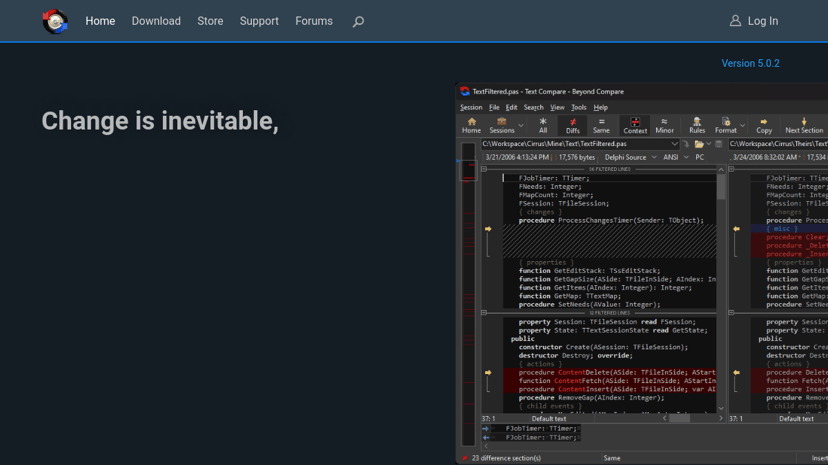
Task: Click the user profile icon beside Log In
Action: pos(735,21)
